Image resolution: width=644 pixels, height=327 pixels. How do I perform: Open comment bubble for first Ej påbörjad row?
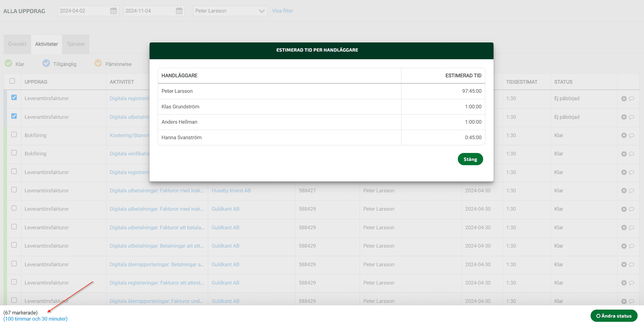point(632,99)
